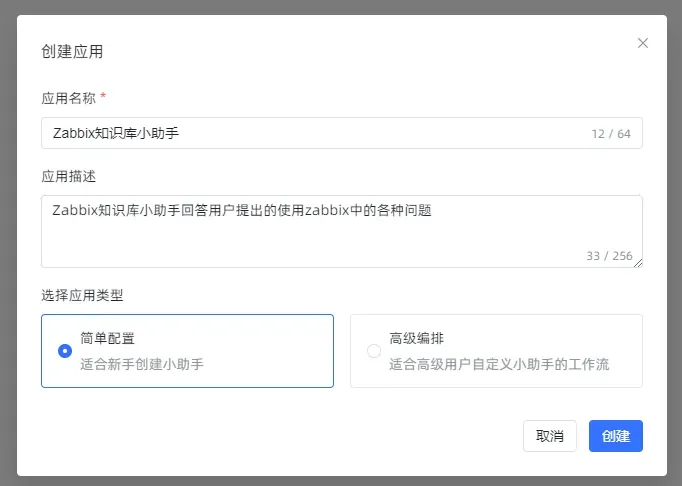Click the 取消 button
The image size is (682, 486).
[x=550, y=436]
